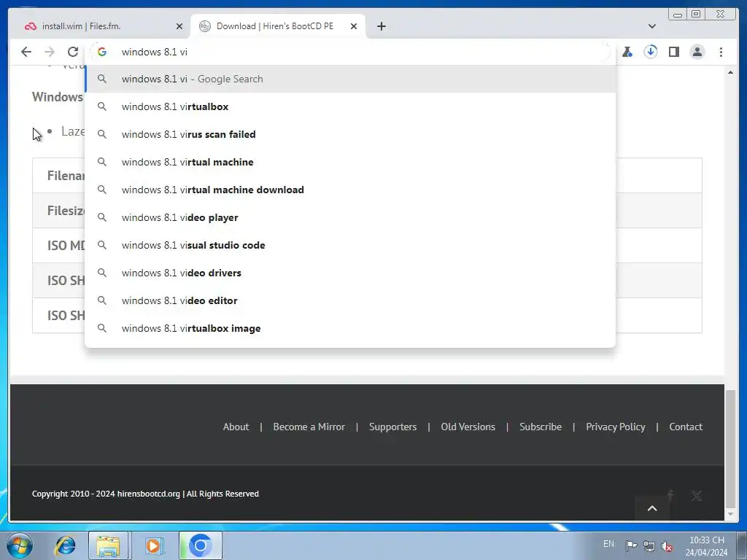Visit the Supporters footer link
The height and width of the screenshot is (560, 747).
coord(392,427)
